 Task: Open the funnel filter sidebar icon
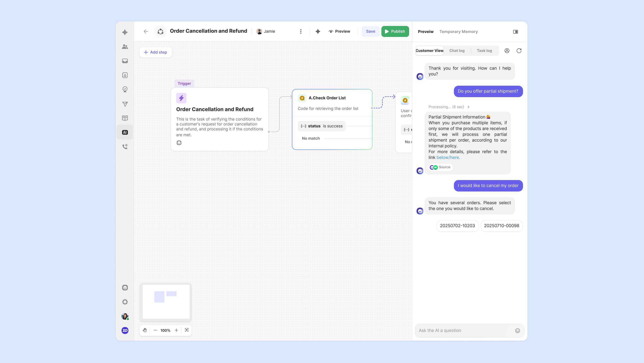(x=125, y=104)
